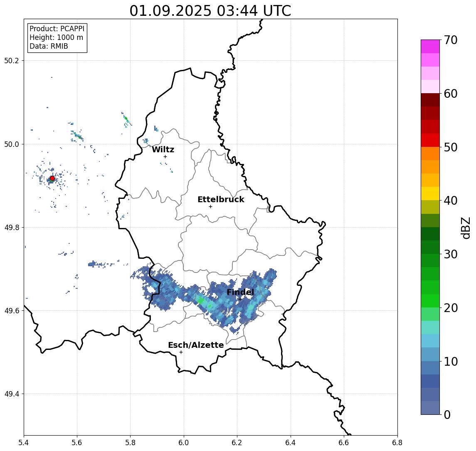Click the cross marker below Esch/Alzette

181,352
